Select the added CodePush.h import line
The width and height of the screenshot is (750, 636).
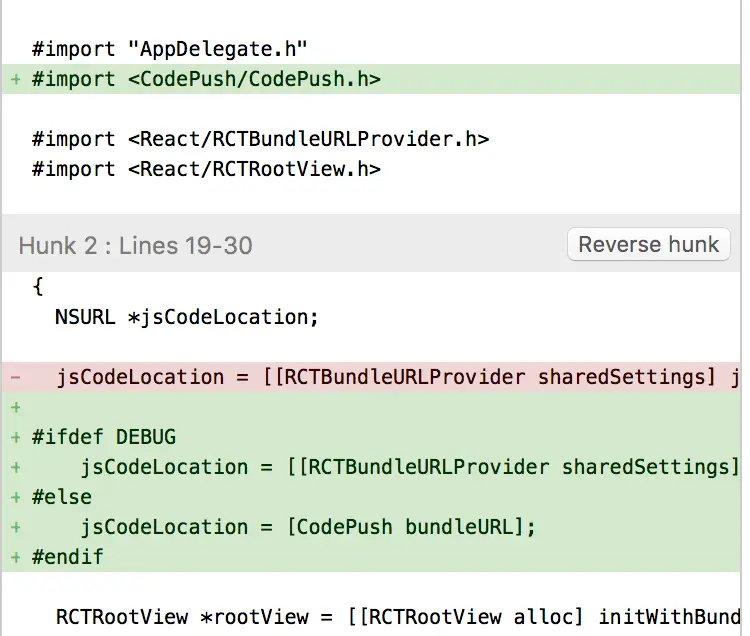(371, 79)
